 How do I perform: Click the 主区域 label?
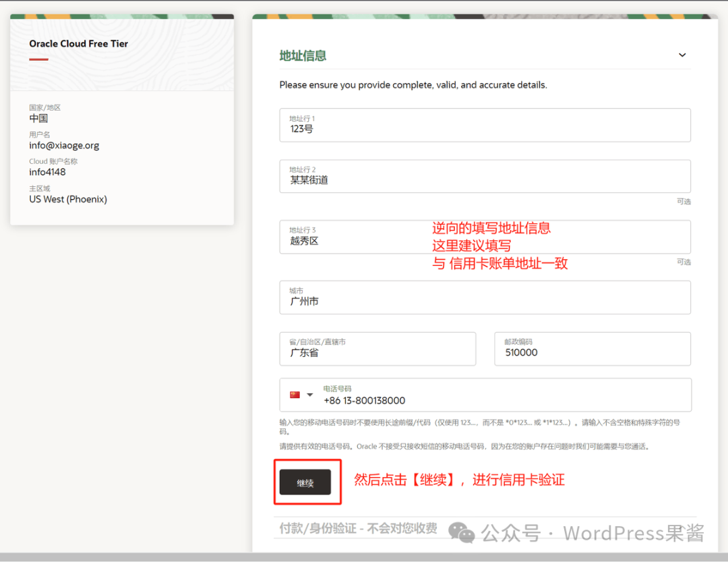pos(40,188)
